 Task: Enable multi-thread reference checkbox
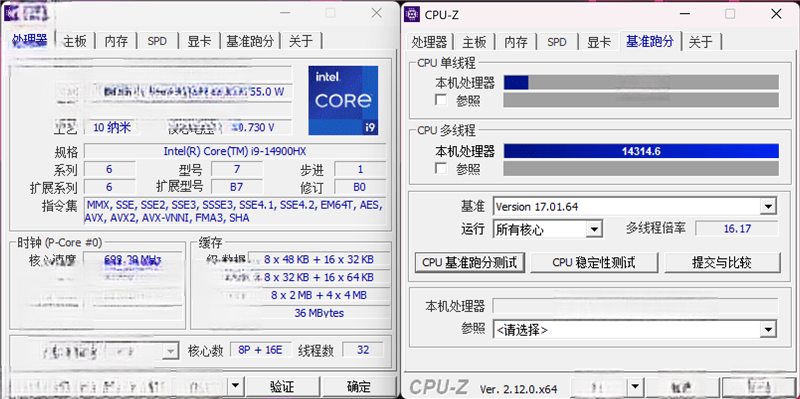click(x=441, y=168)
